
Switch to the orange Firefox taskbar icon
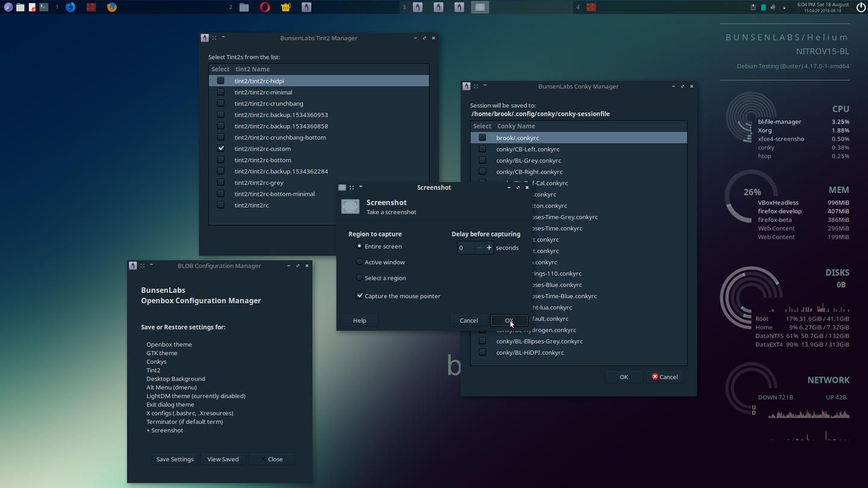(x=112, y=7)
